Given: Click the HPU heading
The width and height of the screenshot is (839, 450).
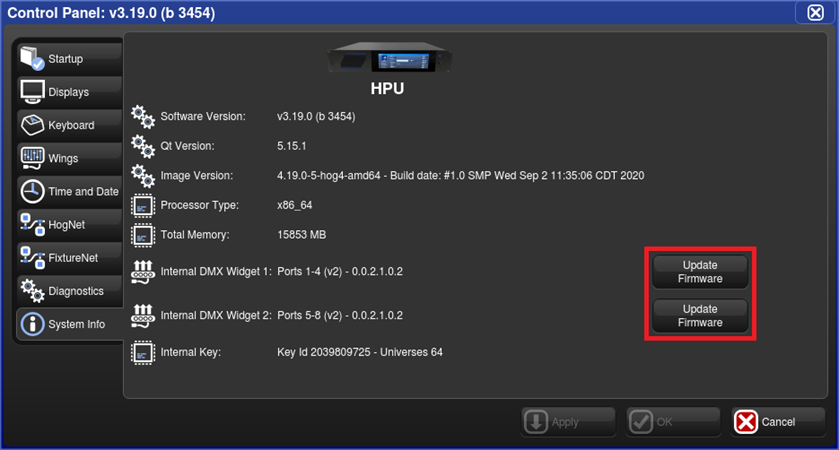Looking at the screenshot, I should coord(387,88).
